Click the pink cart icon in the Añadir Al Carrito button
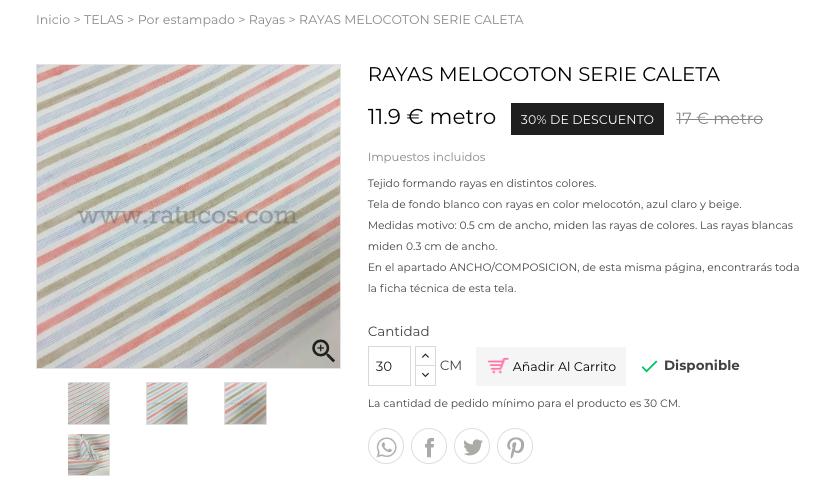This screenshot has height=489, width=816. 498,366
